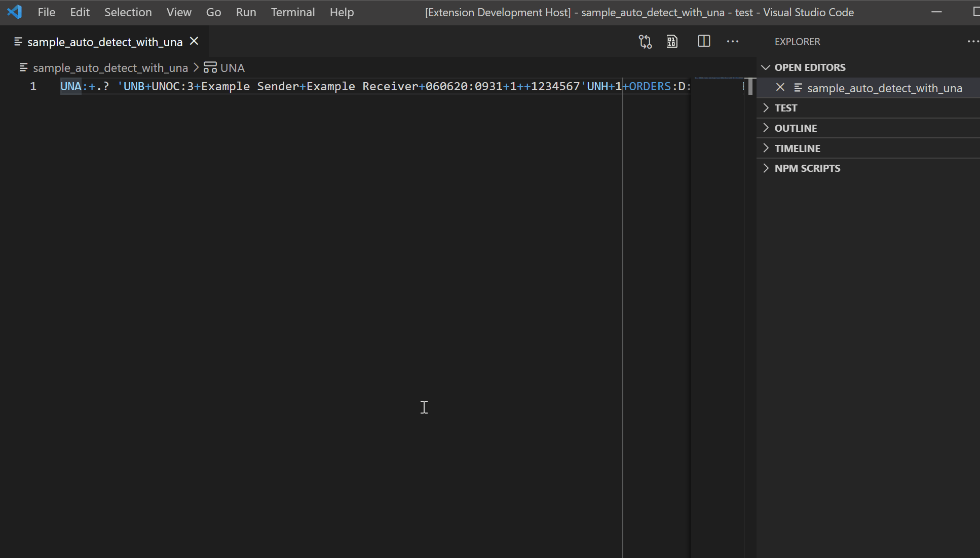980x558 pixels.
Task: Click the compare changes icon in editor toolbar
Action: 645,42
